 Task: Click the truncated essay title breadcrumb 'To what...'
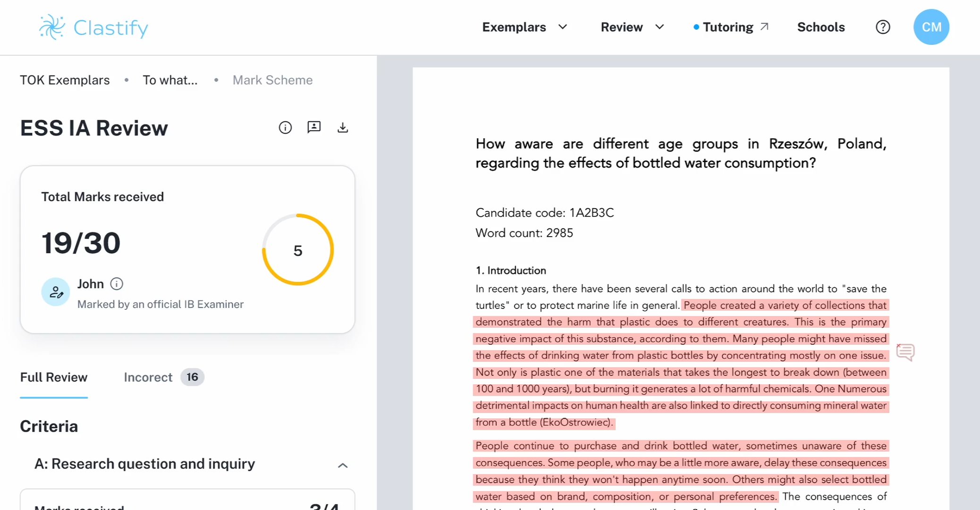(x=170, y=80)
